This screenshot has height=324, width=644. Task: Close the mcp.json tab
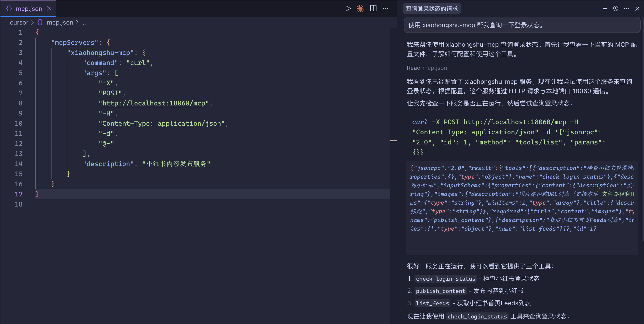click(x=49, y=8)
